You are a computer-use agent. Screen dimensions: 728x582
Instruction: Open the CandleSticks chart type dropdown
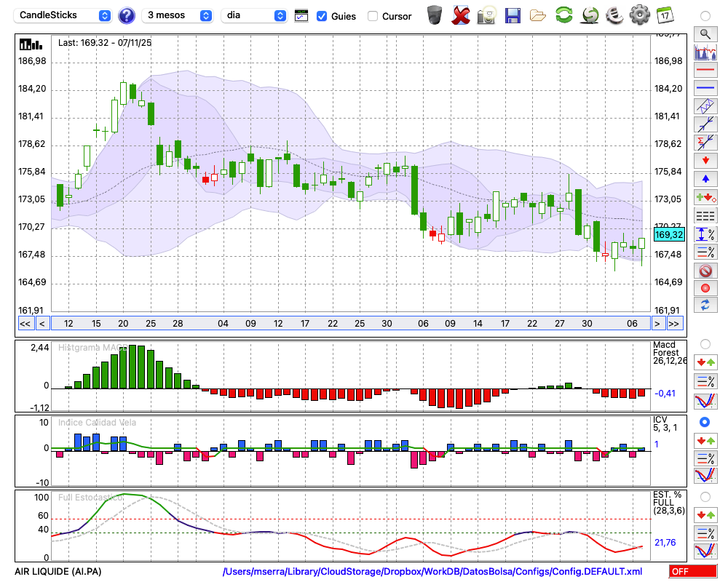[63, 15]
